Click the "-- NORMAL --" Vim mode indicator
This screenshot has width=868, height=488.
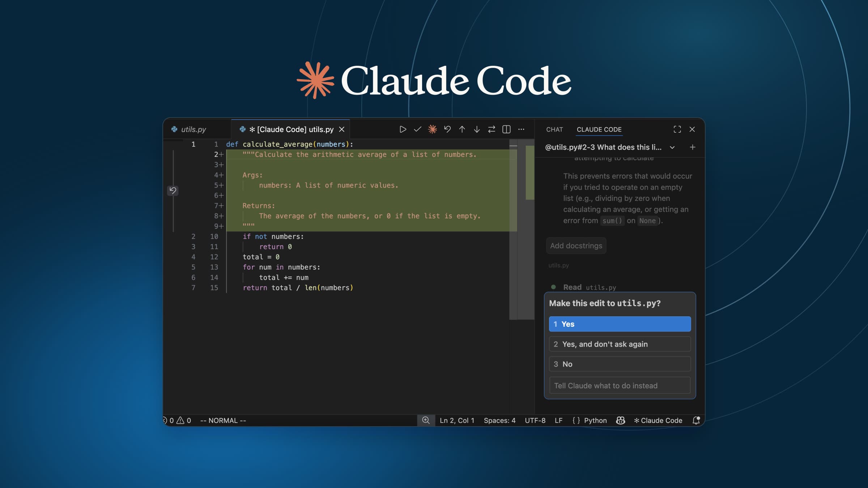point(223,420)
